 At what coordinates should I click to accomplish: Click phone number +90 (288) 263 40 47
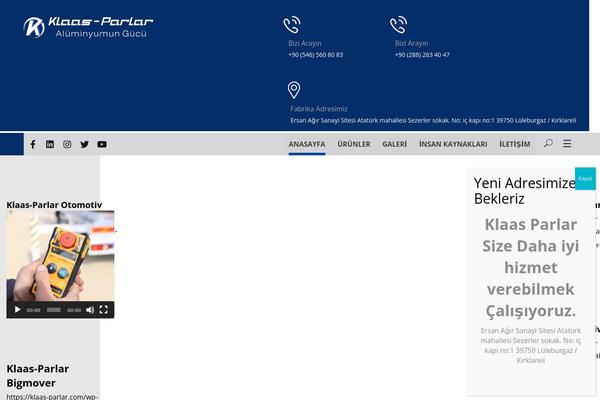click(x=422, y=55)
